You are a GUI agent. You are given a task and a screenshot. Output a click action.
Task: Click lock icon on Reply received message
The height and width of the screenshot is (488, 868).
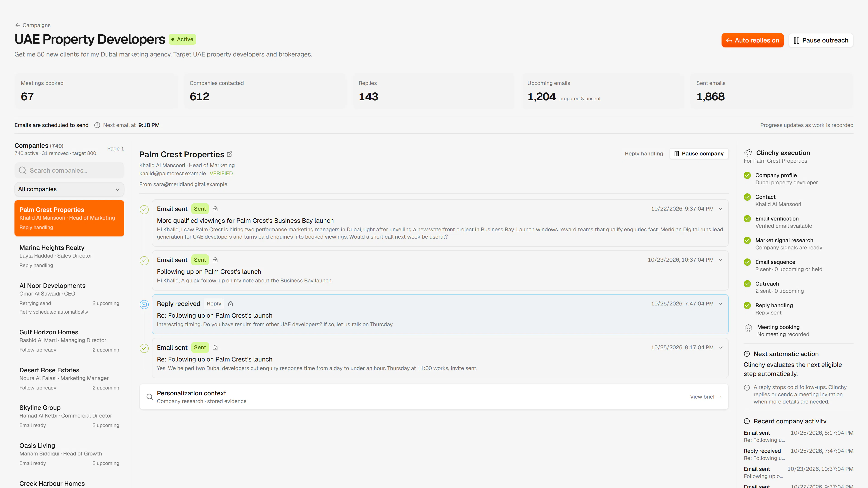231,304
